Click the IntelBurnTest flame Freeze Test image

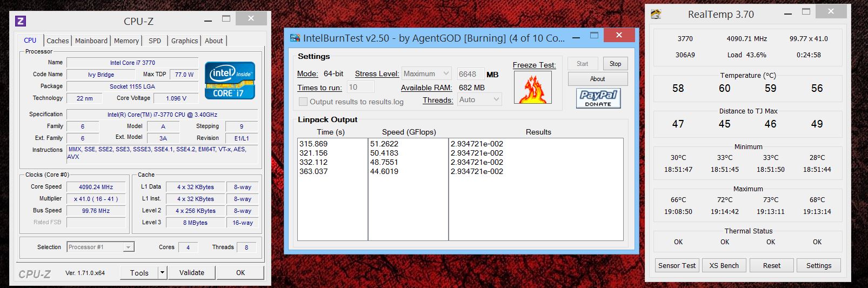click(x=532, y=88)
